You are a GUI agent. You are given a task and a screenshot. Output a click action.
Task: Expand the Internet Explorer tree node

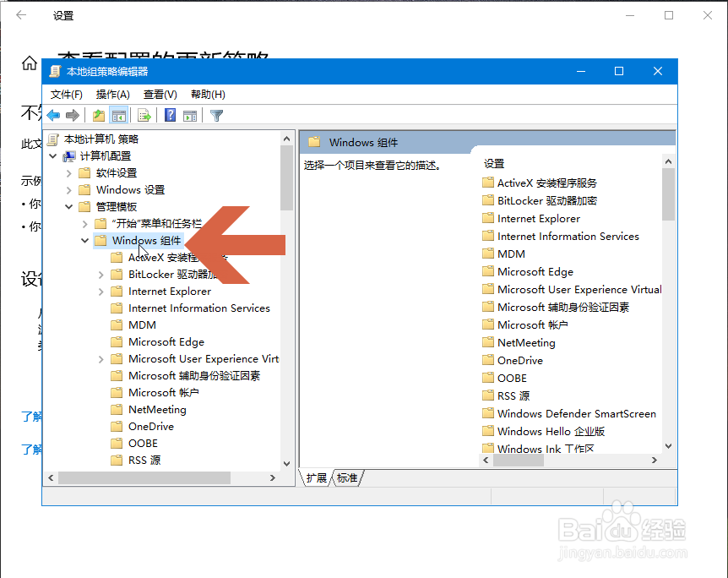(101, 292)
